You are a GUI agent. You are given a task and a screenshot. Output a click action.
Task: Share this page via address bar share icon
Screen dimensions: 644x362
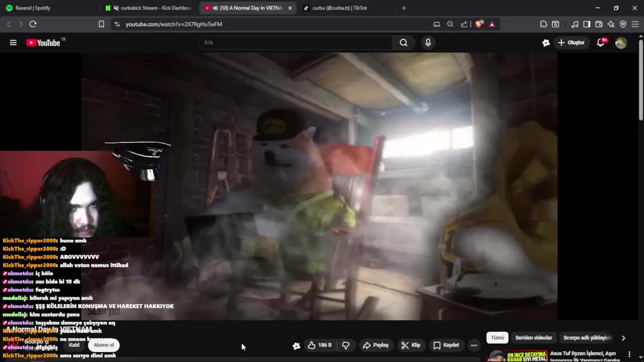464,24
